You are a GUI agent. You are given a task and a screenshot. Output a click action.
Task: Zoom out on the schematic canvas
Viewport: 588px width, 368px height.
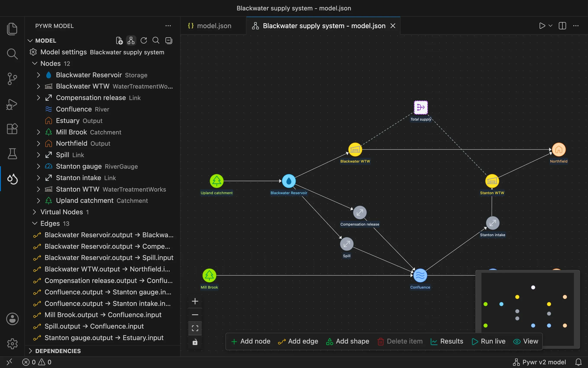coord(195,315)
